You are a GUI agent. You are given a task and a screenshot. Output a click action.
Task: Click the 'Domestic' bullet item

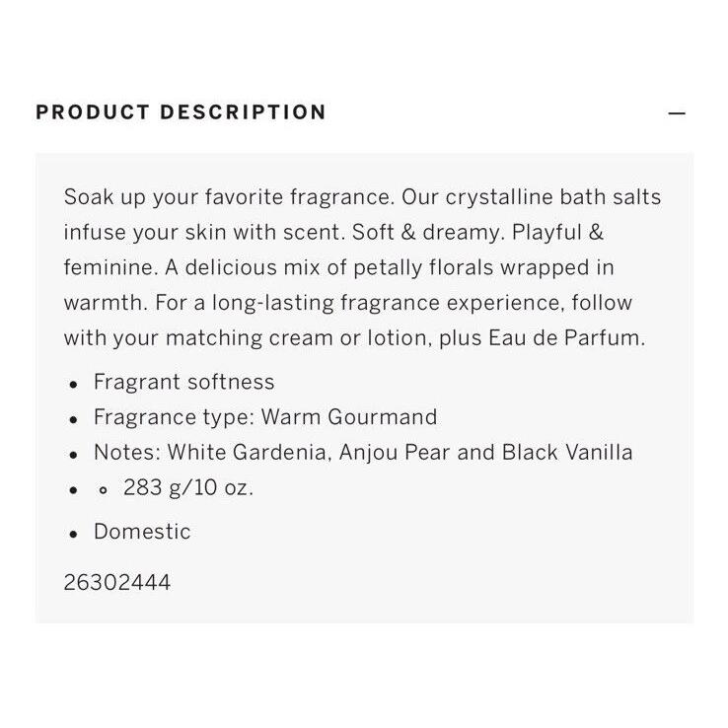(x=142, y=532)
